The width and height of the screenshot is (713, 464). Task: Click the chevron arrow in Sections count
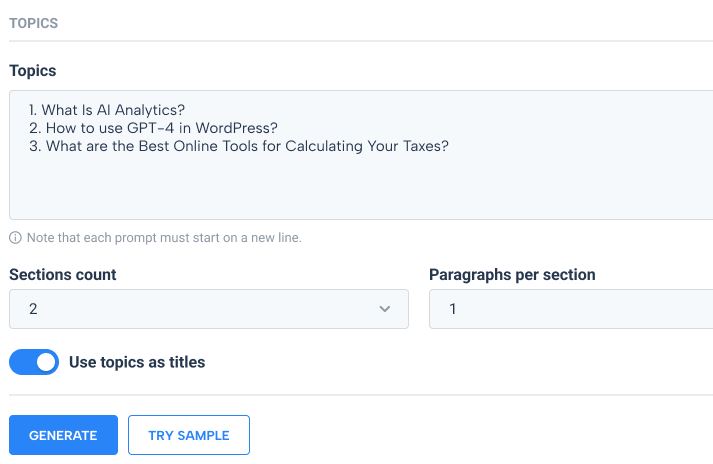point(385,309)
